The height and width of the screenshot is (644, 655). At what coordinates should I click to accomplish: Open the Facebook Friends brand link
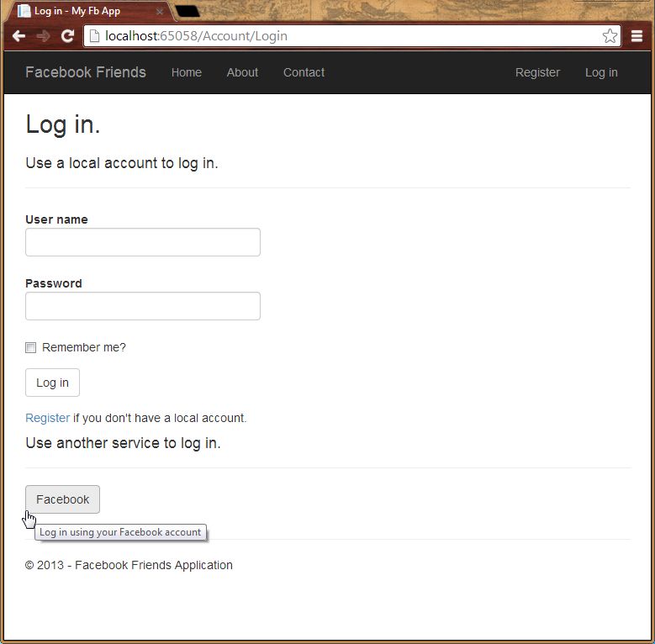coord(86,72)
